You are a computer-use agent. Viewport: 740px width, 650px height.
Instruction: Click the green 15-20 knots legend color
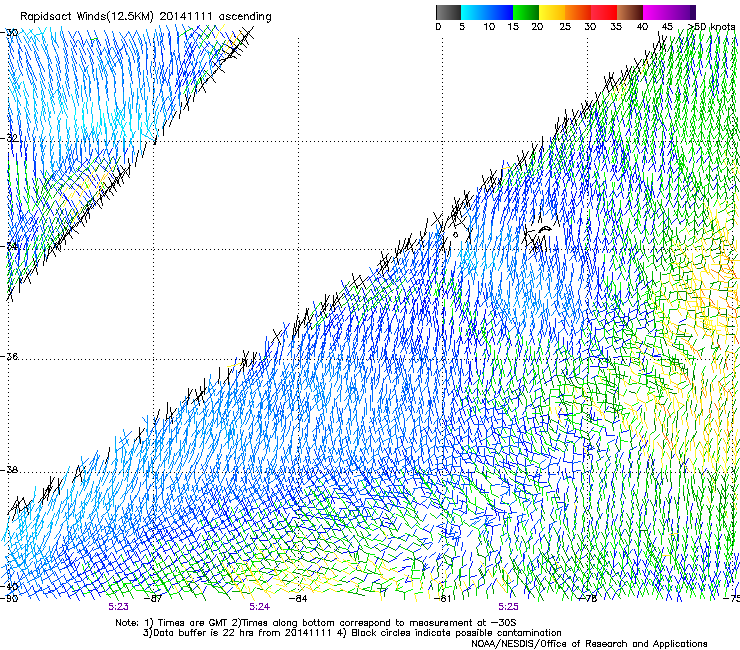(x=526, y=12)
